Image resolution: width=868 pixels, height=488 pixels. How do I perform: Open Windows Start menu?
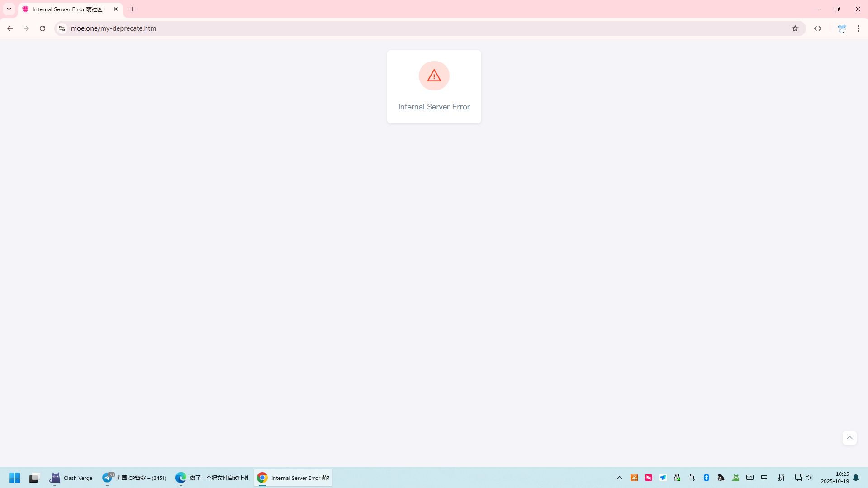15,478
